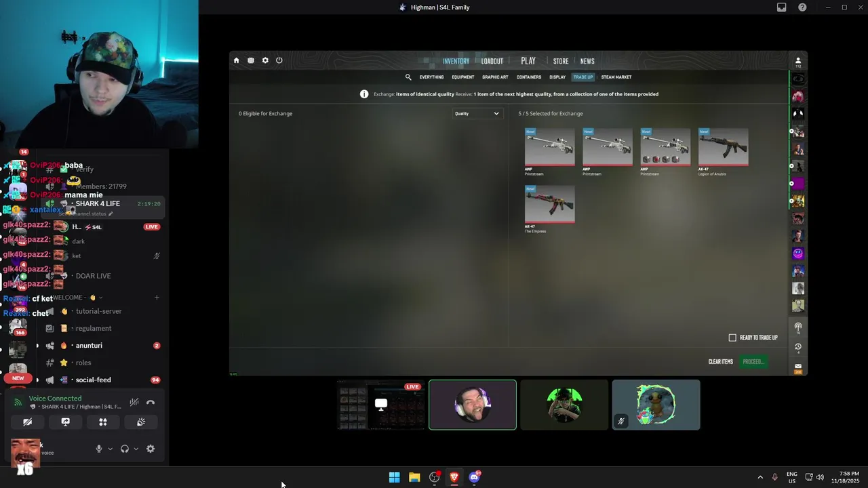Select the Containers filter
868x488 pixels.
pos(529,77)
